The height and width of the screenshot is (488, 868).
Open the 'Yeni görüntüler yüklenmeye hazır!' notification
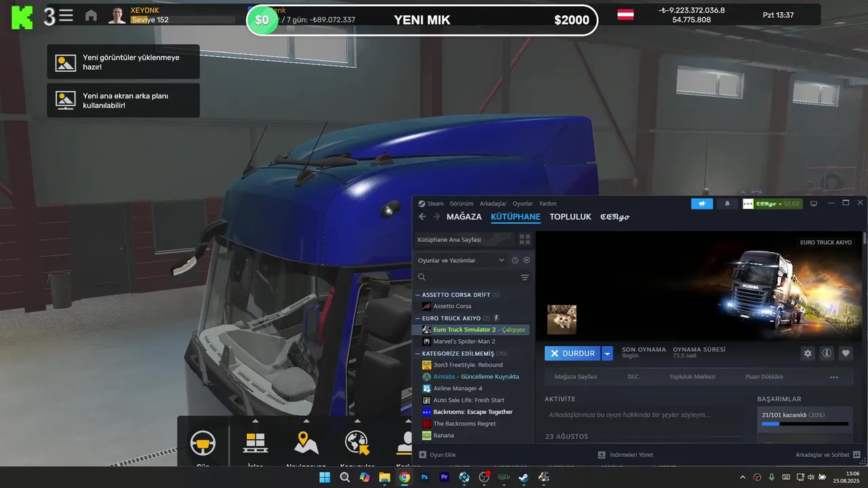(123, 62)
